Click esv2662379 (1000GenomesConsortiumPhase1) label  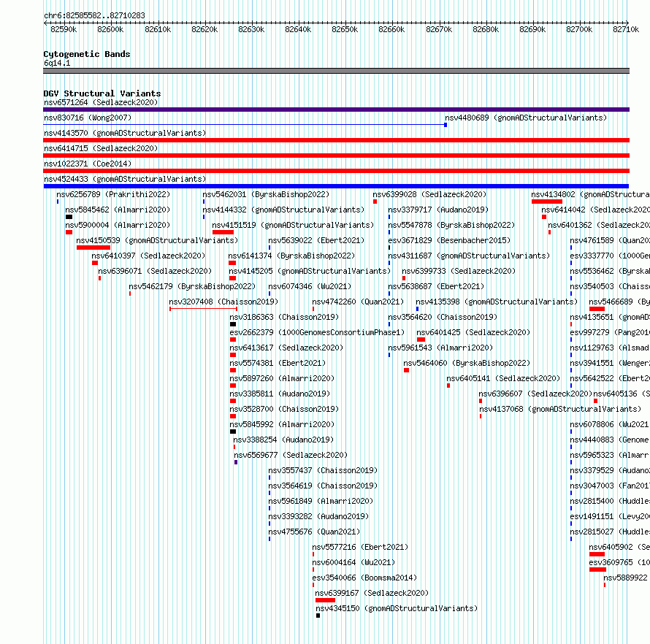(x=317, y=332)
